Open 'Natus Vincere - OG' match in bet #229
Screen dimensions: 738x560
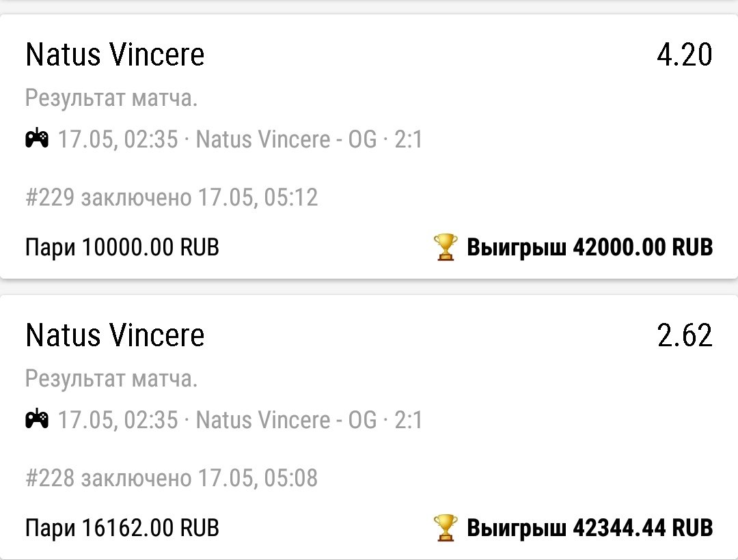(x=286, y=140)
